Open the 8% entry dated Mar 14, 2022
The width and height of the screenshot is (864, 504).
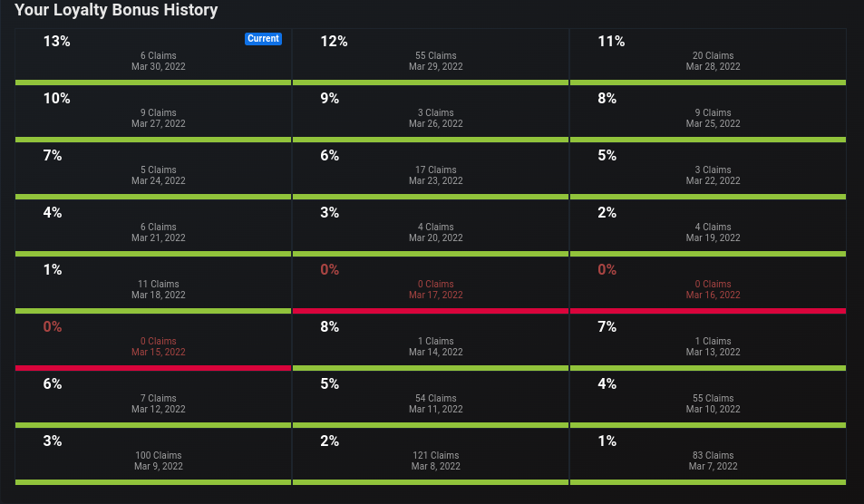click(x=431, y=343)
